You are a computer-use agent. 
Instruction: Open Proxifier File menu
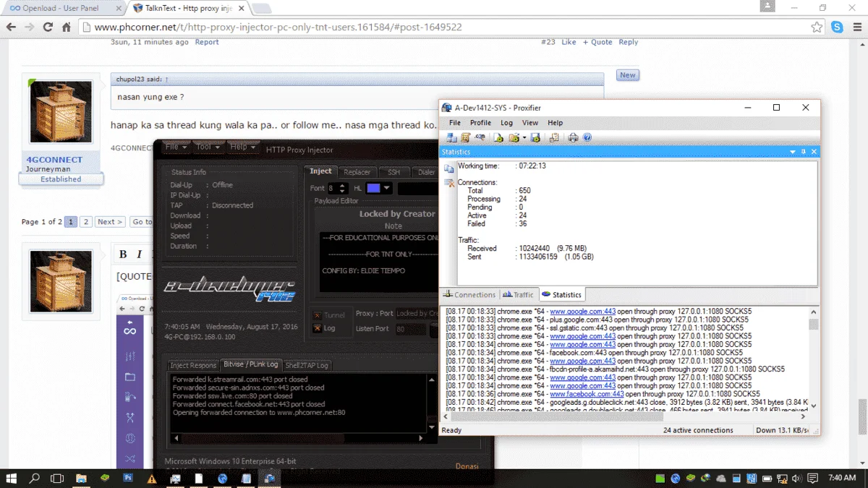[x=455, y=123]
